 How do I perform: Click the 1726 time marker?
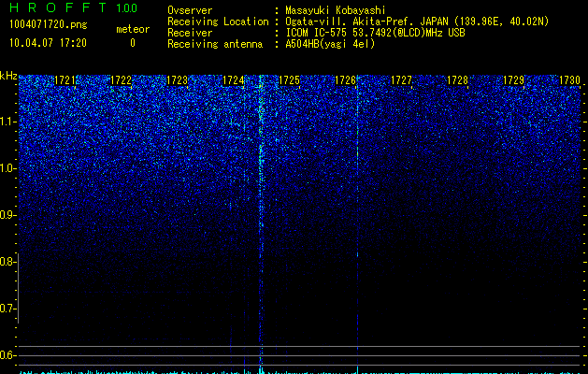pos(345,80)
